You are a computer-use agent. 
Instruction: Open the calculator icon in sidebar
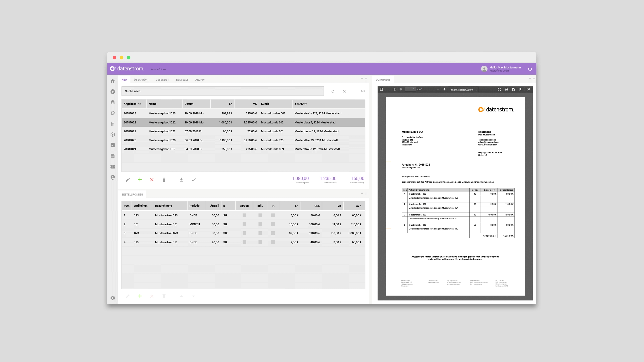[x=113, y=124]
